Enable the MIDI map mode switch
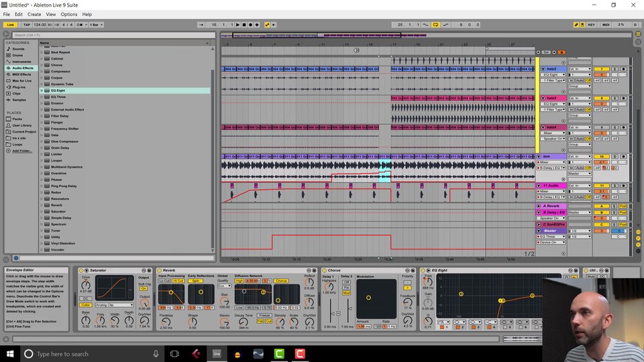 tap(606, 25)
